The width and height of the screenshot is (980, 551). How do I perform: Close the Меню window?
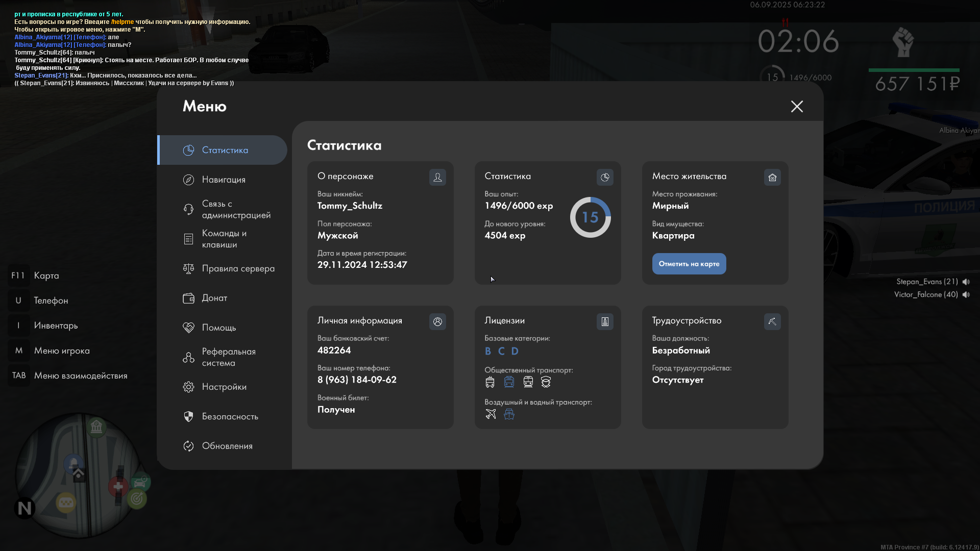(x=797, y=106)
